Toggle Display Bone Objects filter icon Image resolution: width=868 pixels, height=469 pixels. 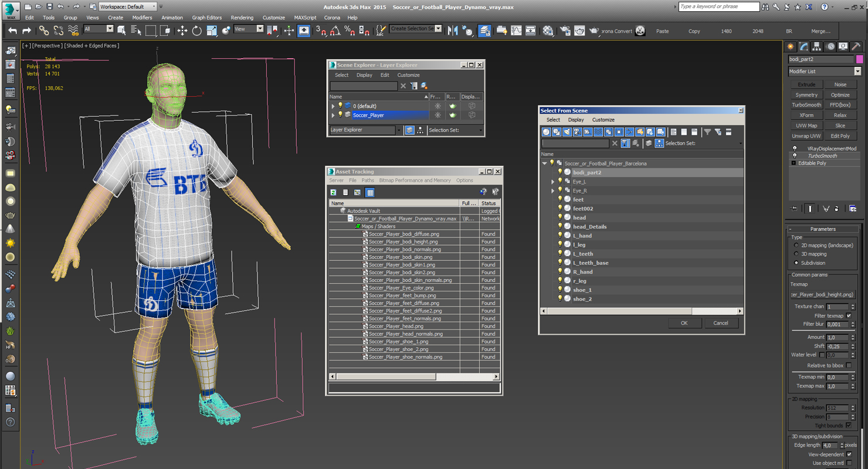[629, 132]
